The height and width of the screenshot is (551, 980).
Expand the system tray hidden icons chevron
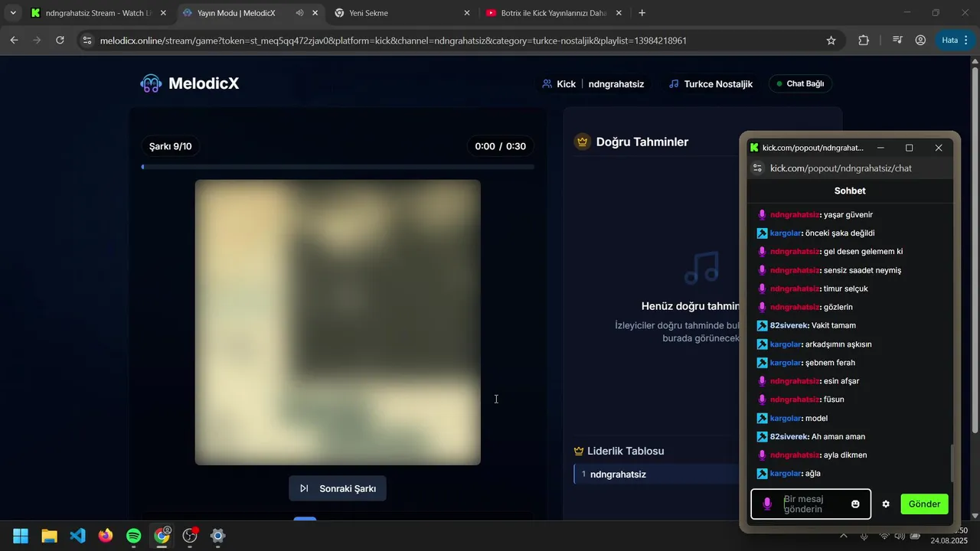click(844, 536)
